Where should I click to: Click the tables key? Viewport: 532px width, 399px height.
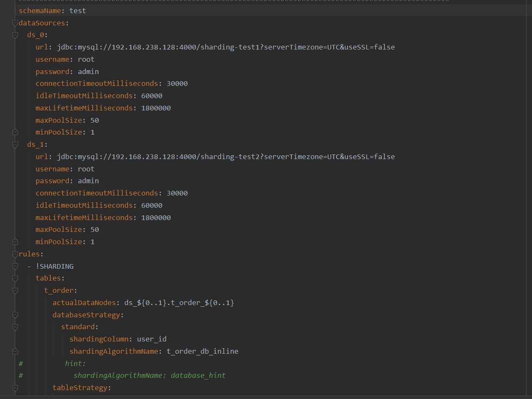[48, 278]
